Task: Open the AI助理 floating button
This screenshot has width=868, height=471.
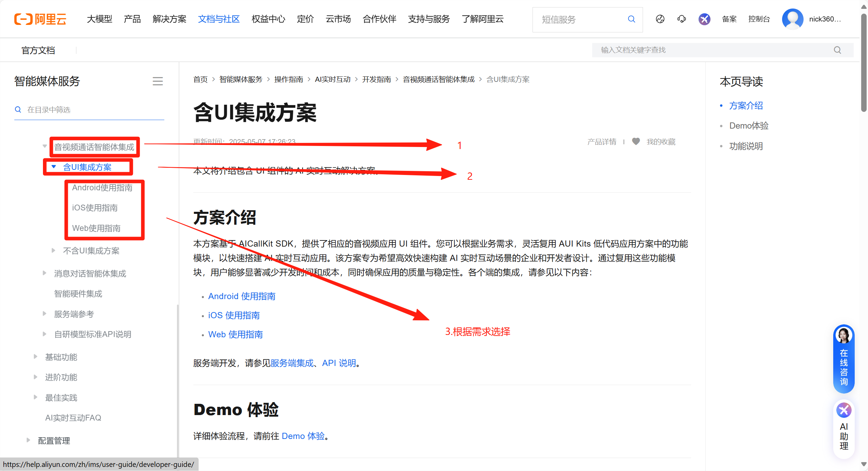Action: 844,429
